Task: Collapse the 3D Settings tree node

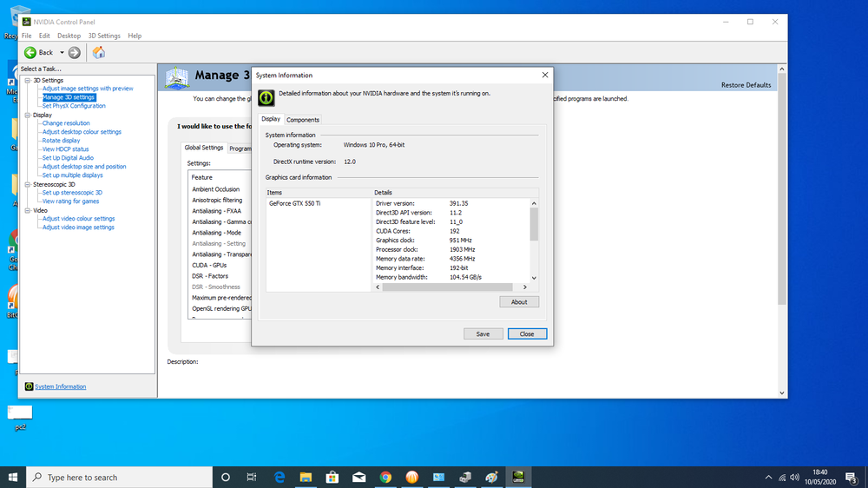Action: (x=27, y=80)
